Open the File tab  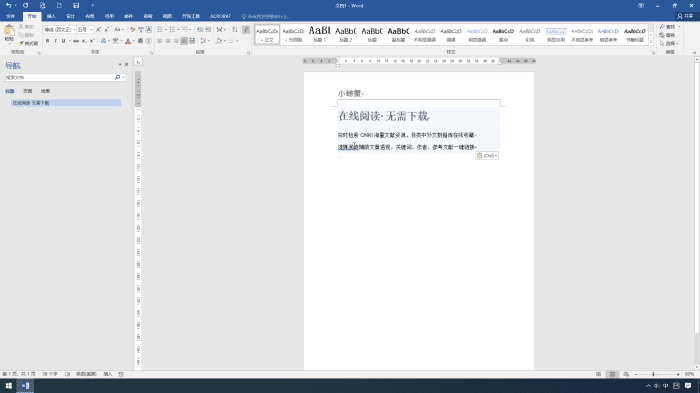[x=10, y=16]
